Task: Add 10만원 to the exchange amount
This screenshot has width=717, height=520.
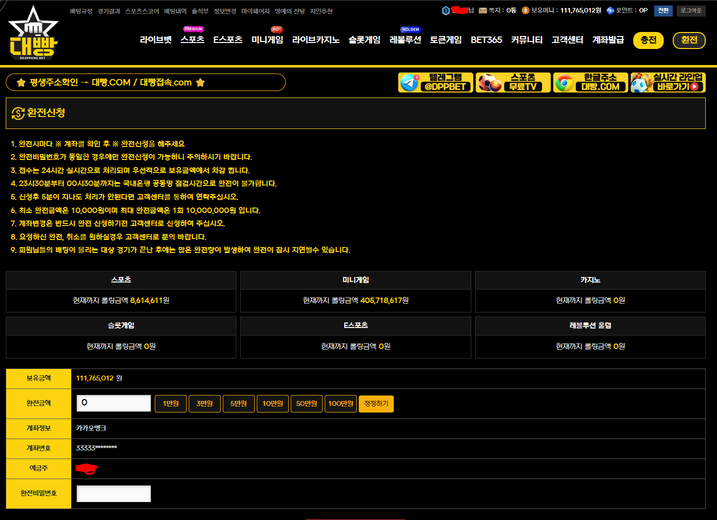Action: pyautogui.click(x=273, y=404)
